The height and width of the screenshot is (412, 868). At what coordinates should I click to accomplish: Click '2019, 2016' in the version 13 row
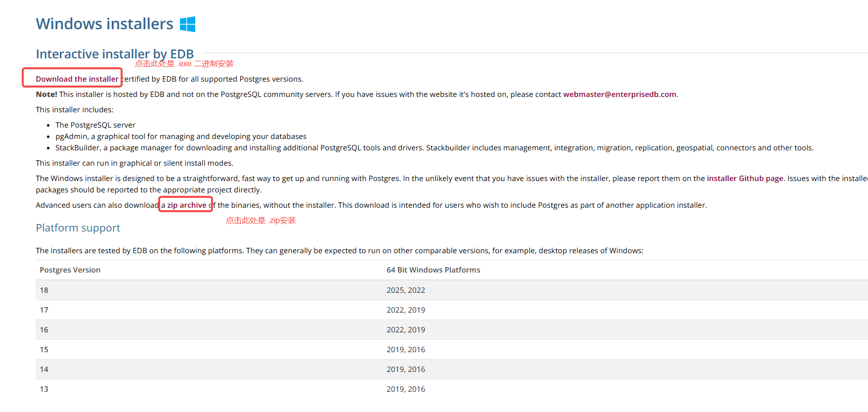click(406, 389)
